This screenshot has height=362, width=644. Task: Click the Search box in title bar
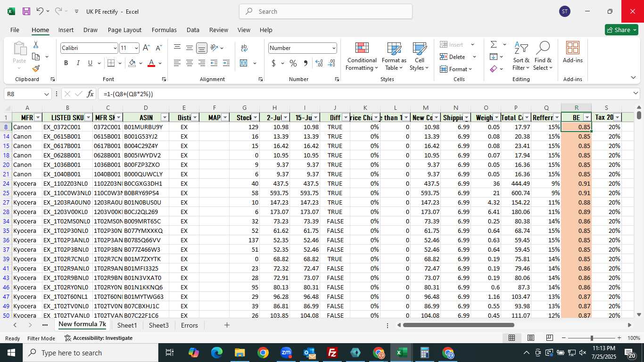click(x=326, y=11)
